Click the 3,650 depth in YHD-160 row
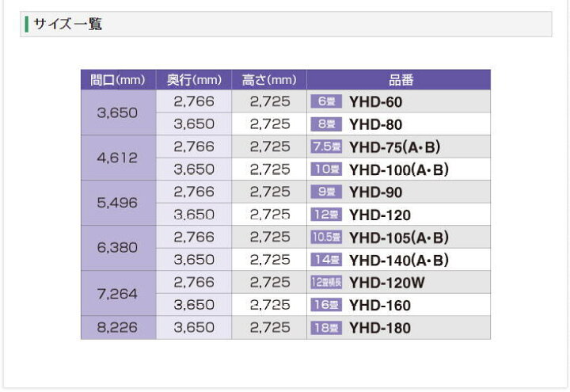 tap(194, 305)
